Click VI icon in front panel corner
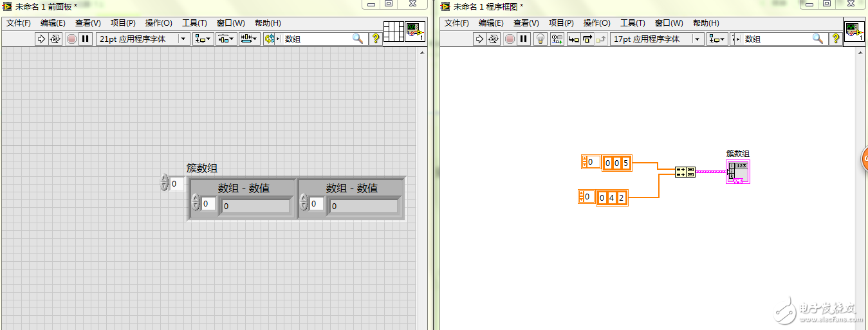The width and height of the screenshot is (868, 330). point(415,31)
